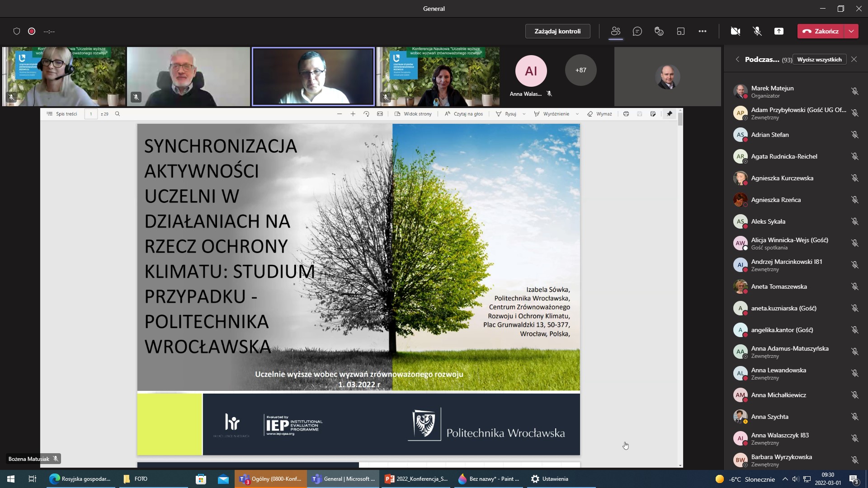
Task: Mute Marek Matejun's microphone
Action: tap(855, 91)
